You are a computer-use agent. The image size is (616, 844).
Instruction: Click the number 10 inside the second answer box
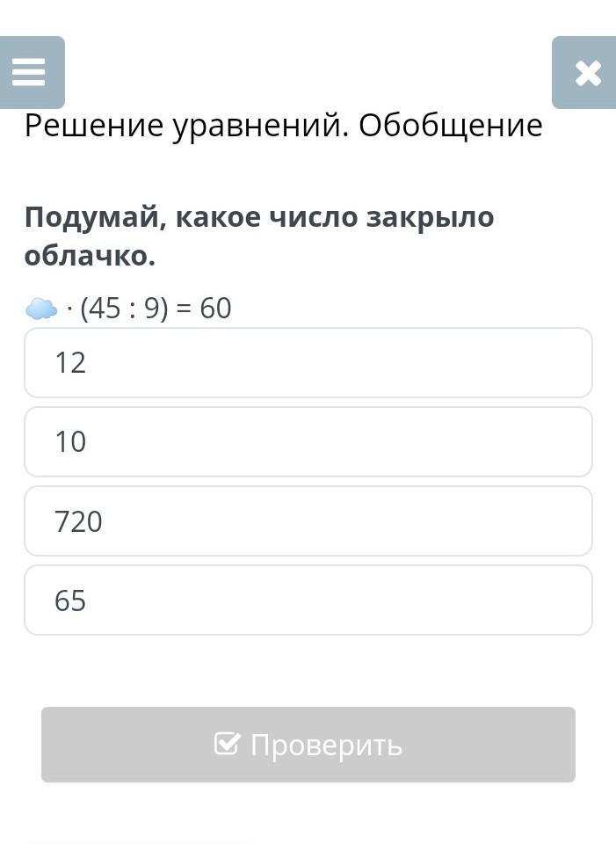tap(70, 441)
